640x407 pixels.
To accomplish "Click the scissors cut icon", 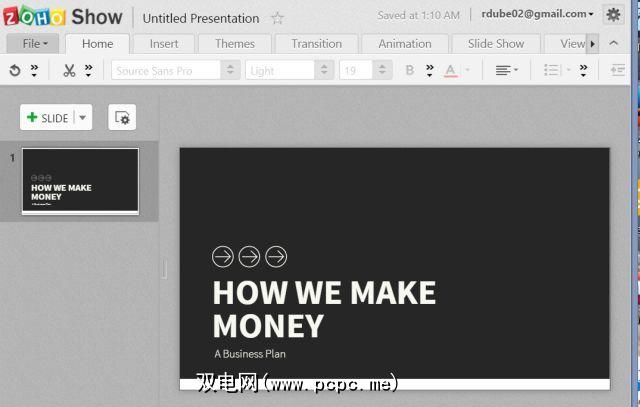I will point(69,71).
